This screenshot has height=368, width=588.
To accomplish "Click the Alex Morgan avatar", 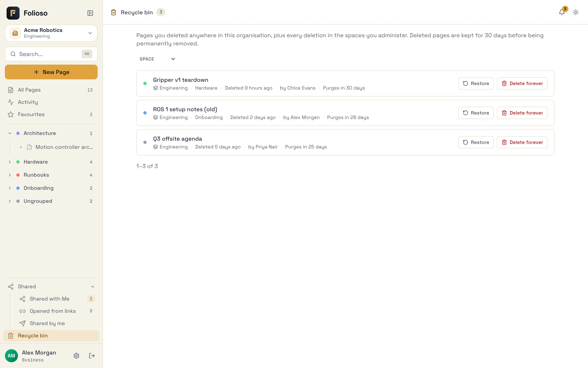I will coord(11,356).
